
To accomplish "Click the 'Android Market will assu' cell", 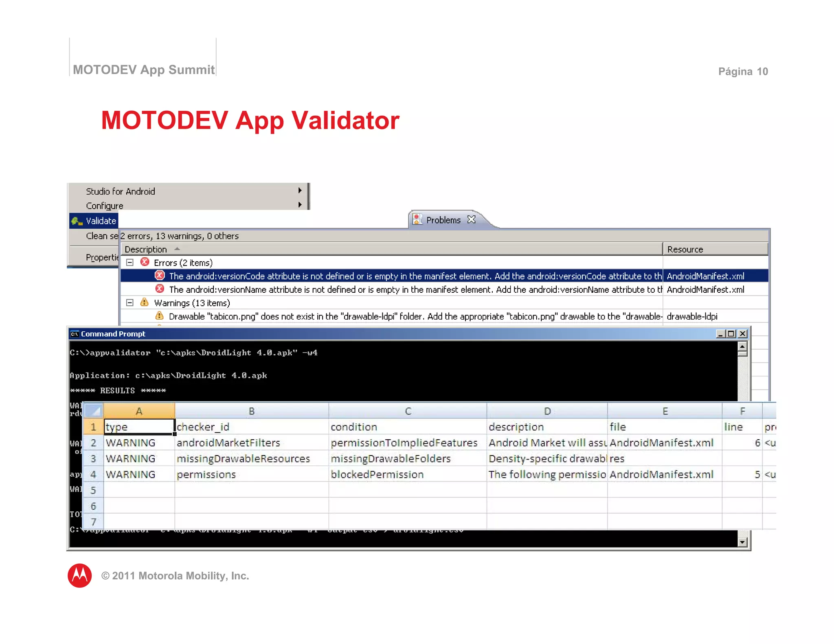I will coord(547,442).
